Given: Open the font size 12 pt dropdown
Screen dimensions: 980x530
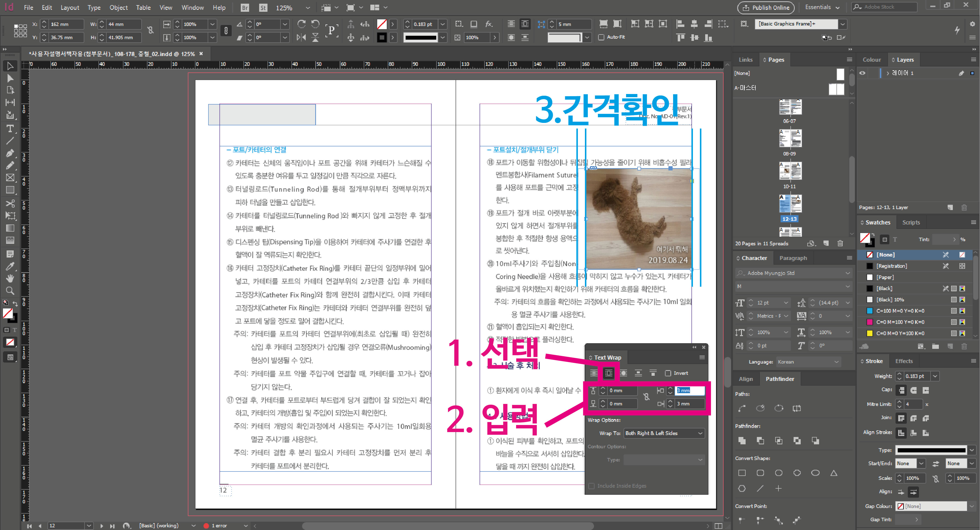Looking at the screenshot, I should [786, 303].
